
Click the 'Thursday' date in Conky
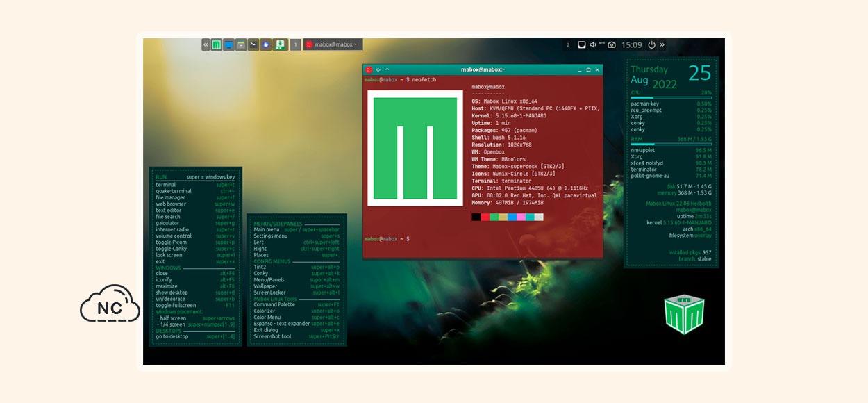pyautogui.click(x=649, y=69)
